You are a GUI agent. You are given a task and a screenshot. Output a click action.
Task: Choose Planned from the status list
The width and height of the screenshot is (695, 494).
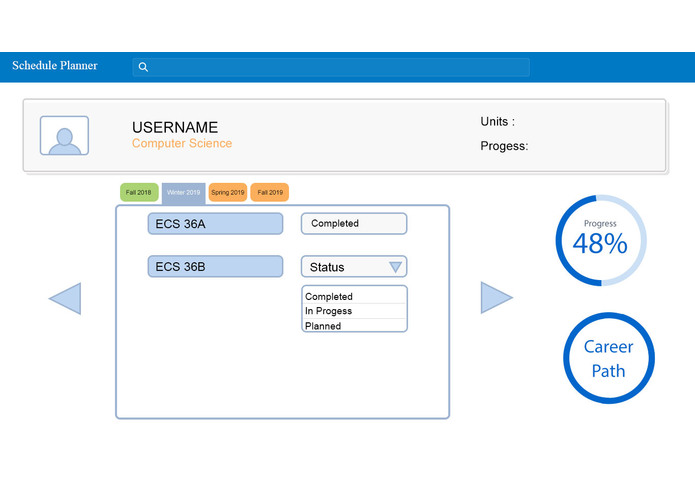pos(354,326)
